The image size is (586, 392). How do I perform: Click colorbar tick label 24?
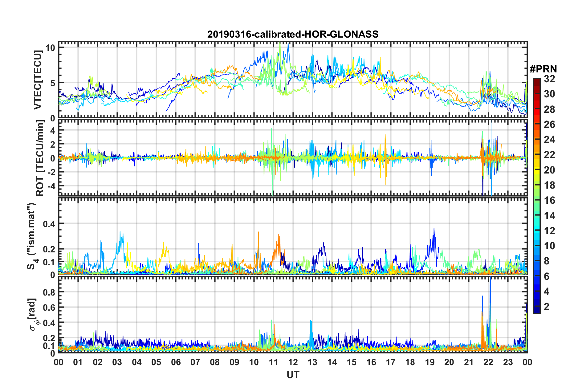pos(549,140)
